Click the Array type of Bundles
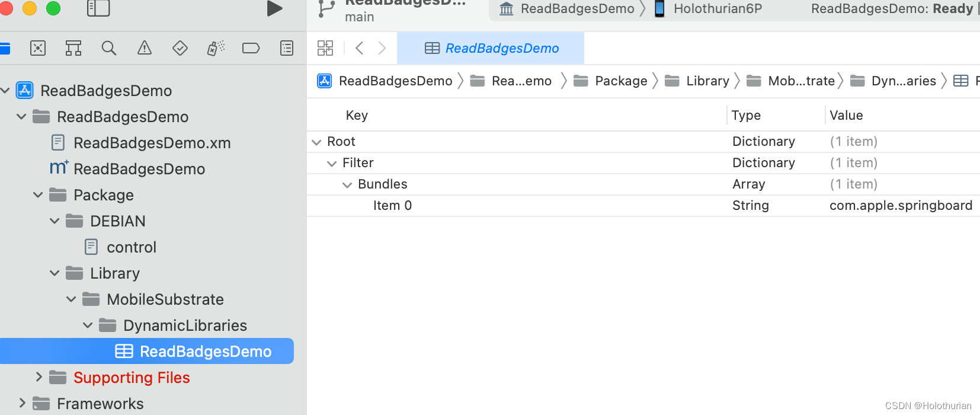Screen dimensions: 980x415 pyautogui.click(x=749, y=184)
